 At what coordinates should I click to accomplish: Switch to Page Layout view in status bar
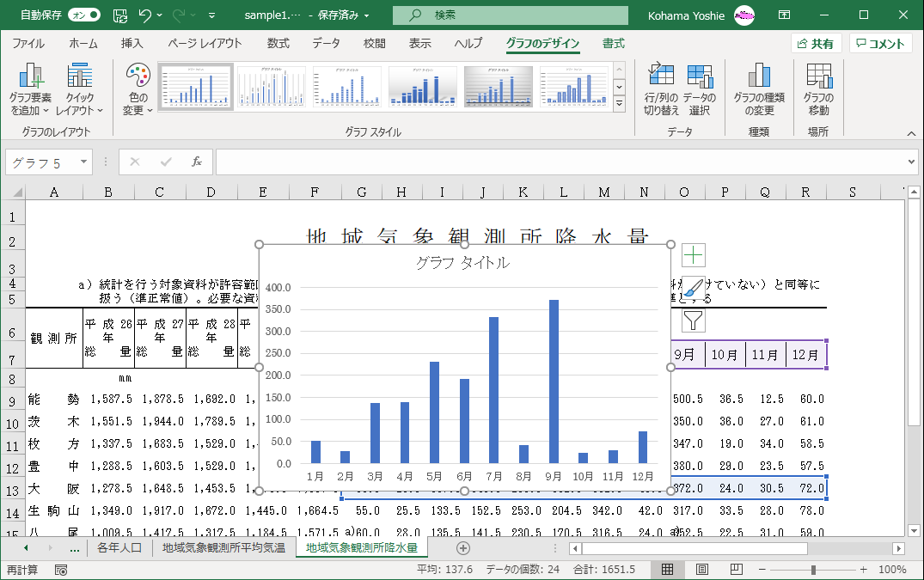(701, 570)
